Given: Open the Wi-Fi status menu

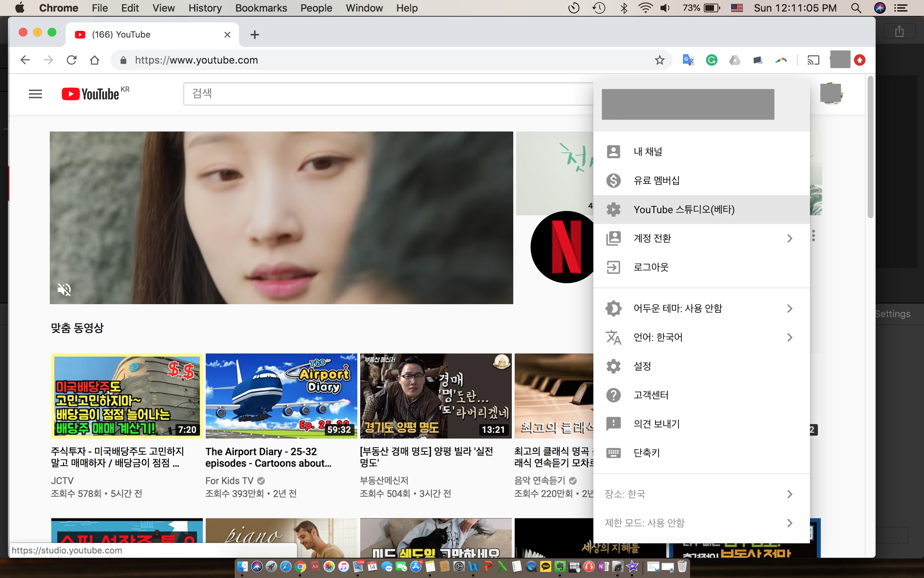Looking at the screenshot, I should coord(645,8).
